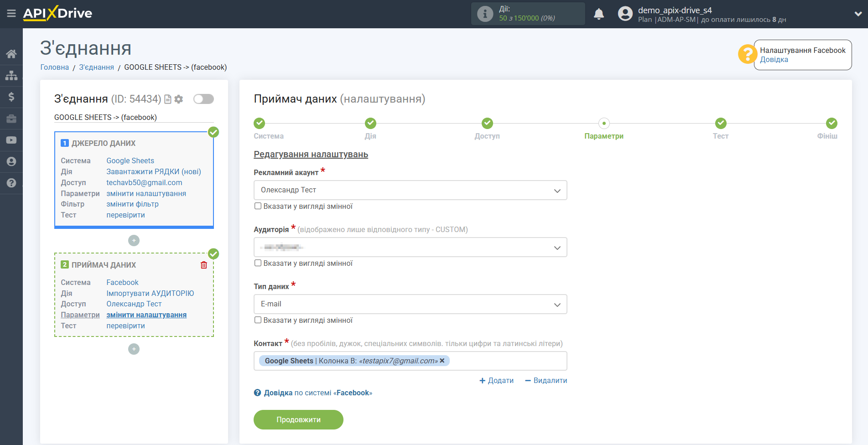Delete the data receiver block

(x=204, y=265)
